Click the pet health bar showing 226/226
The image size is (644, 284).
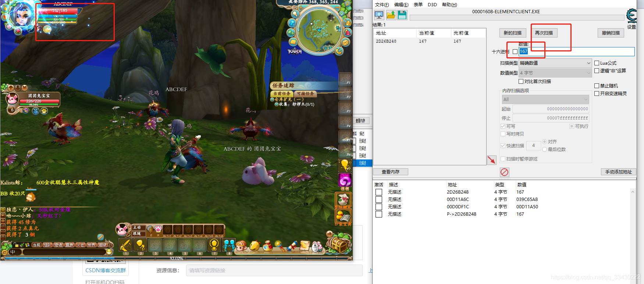39,101
